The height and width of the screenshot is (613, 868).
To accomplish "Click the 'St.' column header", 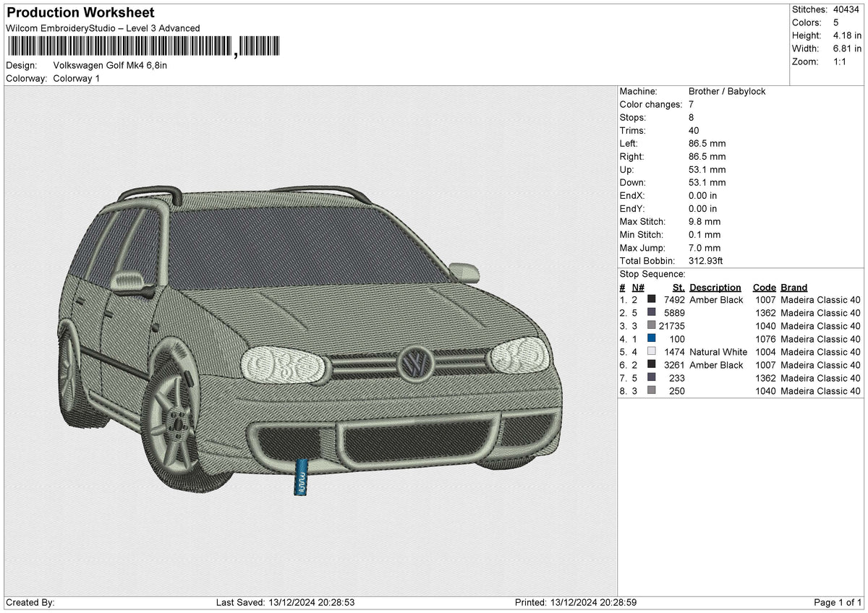I will click(x=678, y=287).
